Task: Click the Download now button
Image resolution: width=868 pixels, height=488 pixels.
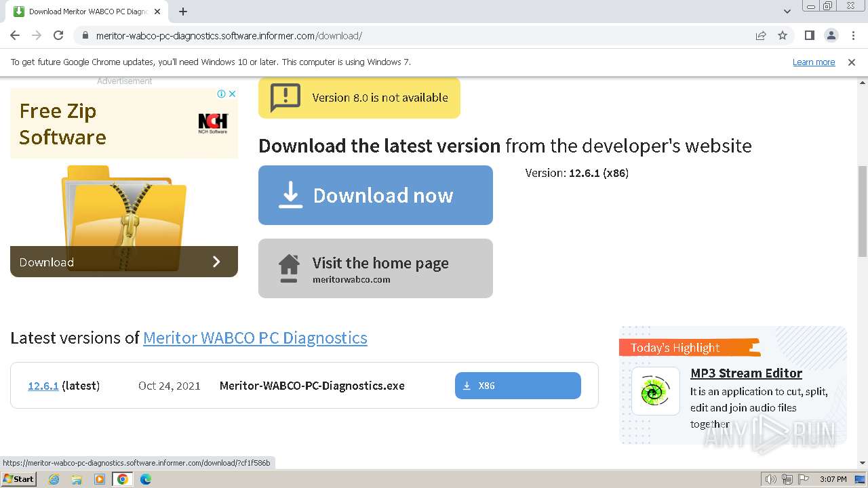Action: (376, 195)
